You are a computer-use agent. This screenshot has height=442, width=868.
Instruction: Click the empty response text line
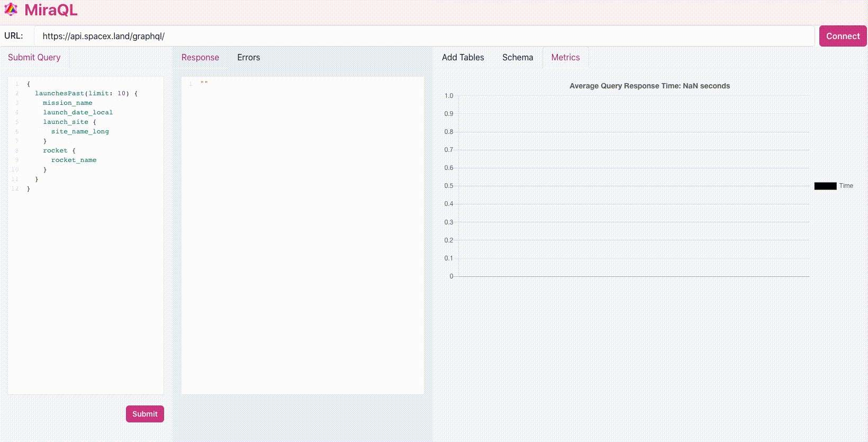point(204,84)
